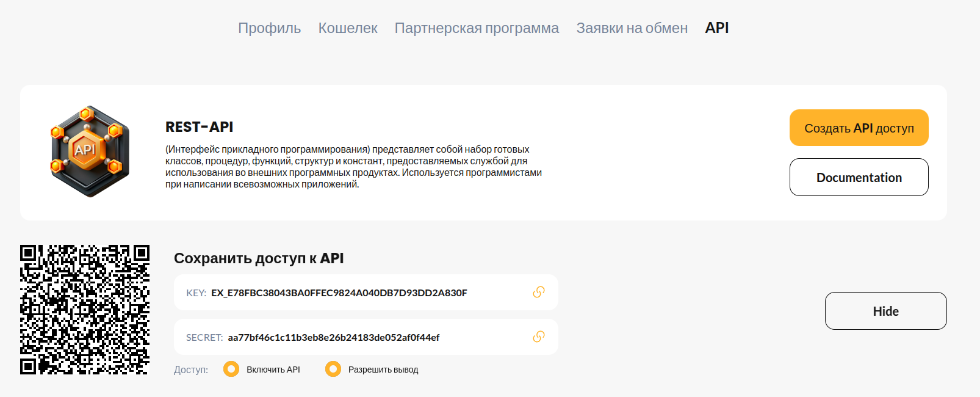This screenshot has height=397, width=980.
Task: Click the Интерфейс прикладного программирования description paragraph
Action: coord(354,167)
